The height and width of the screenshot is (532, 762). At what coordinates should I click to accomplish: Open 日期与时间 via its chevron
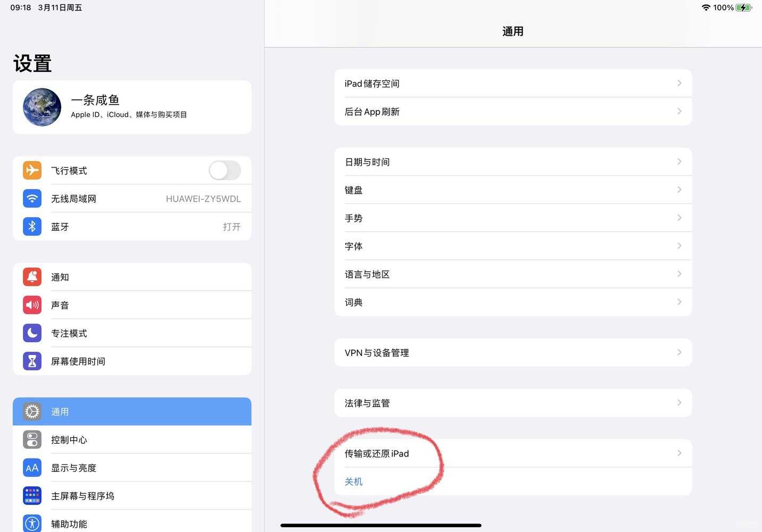(x=679, y=162)
